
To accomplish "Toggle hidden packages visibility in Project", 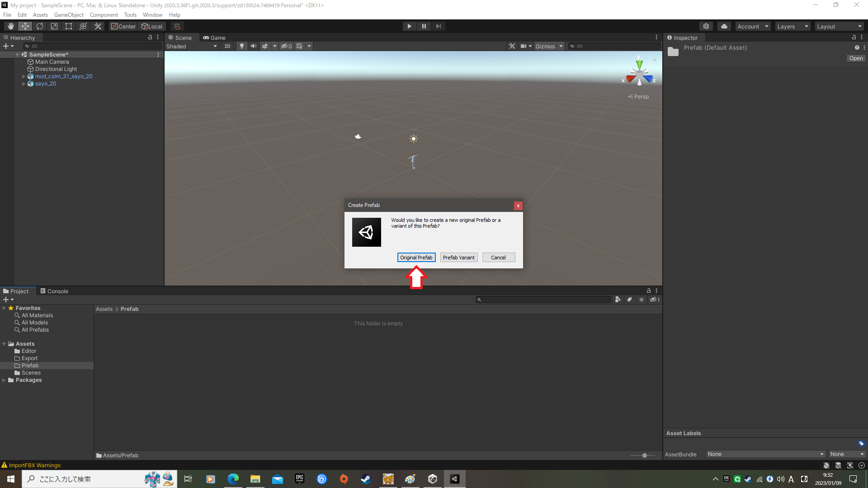I will pos(655,300).
